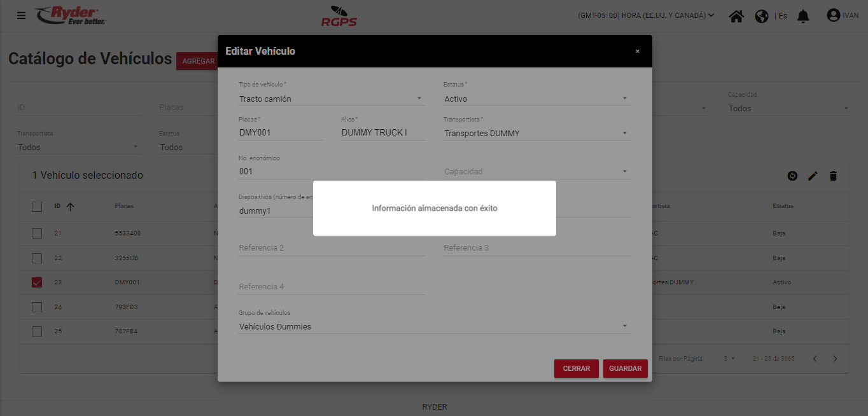The height and width of the screenshot is (416, 868).
Task: Go to next table page arrow
Action: [x=836, y=359]
